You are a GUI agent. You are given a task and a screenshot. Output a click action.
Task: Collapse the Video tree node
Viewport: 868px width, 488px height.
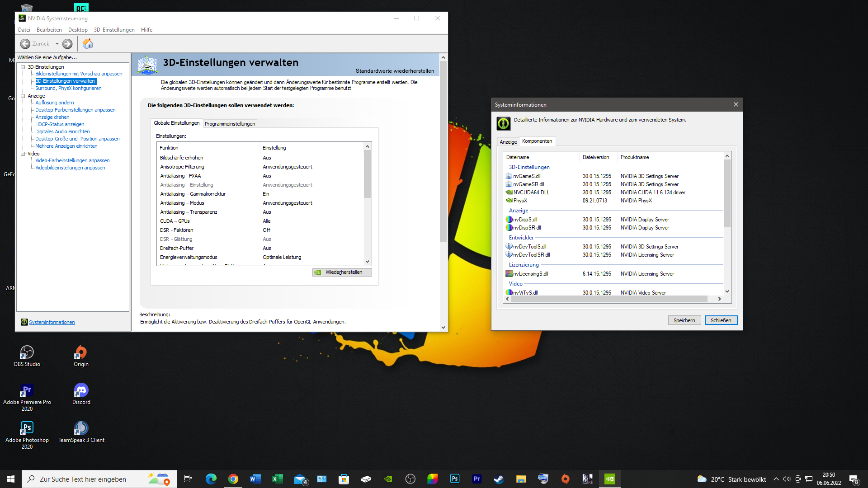(x=23, y=154)
